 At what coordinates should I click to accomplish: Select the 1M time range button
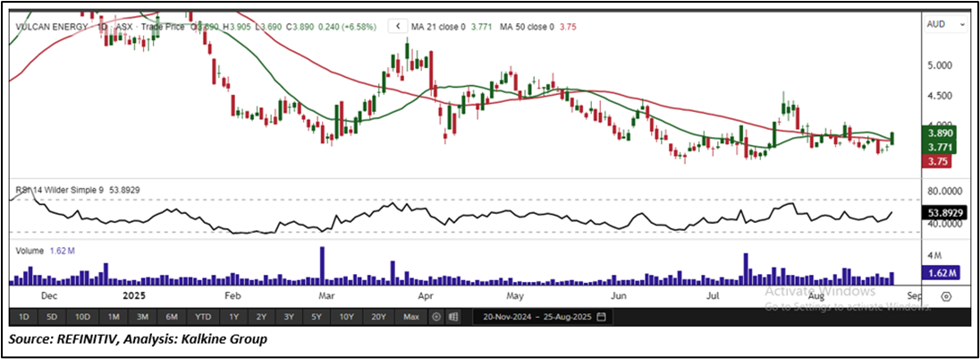(x=114, y=316)
